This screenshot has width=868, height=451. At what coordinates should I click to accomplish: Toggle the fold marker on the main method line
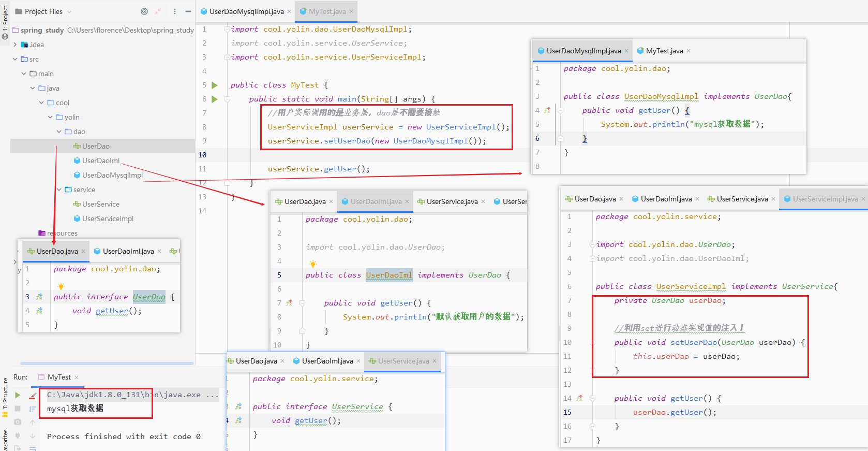[x=227, y=99]
